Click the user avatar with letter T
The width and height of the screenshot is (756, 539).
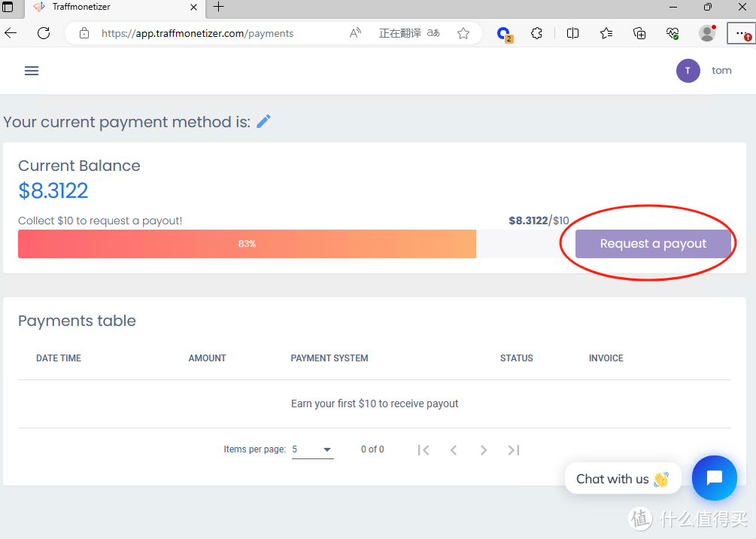coord(688,71)
